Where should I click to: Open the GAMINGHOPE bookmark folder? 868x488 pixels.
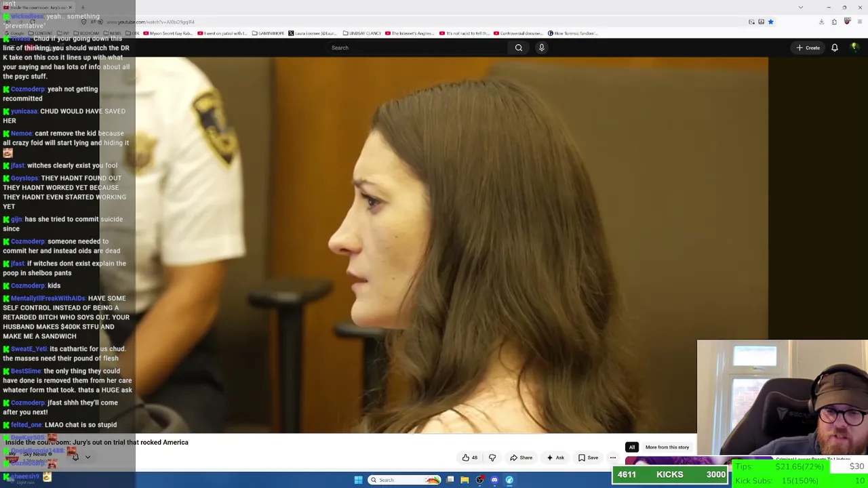click(x=267, y=33)
